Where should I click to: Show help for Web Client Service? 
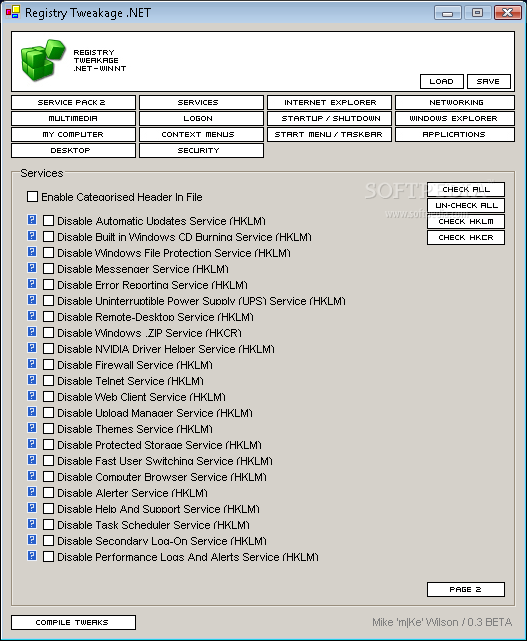click(x=32, y=396)
